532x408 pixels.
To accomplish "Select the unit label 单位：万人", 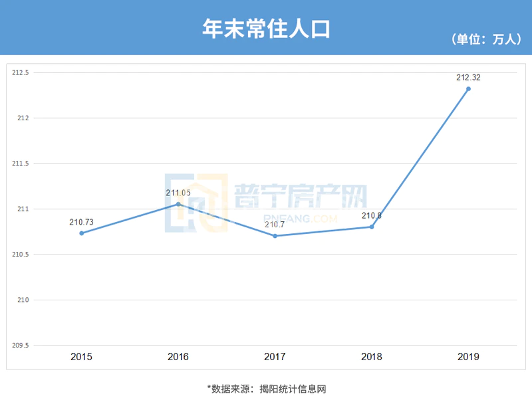I will [485, 39].
